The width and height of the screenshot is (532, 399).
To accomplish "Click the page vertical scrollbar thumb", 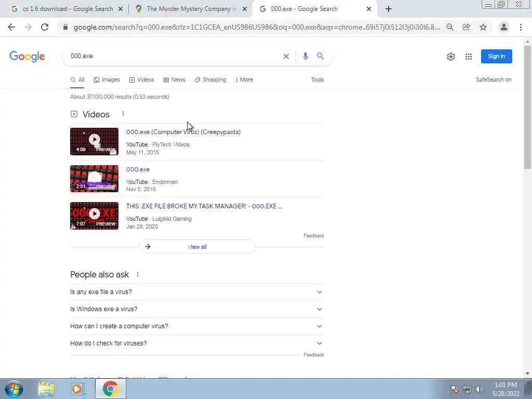I will pyautogui.click(x=527, y=107).
